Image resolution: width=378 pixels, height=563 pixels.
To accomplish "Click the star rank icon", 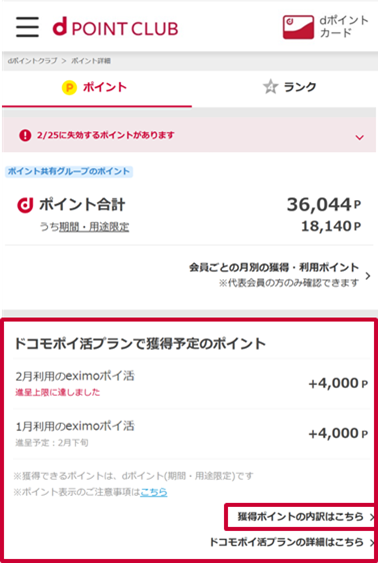I will click(x=270, y=87).
